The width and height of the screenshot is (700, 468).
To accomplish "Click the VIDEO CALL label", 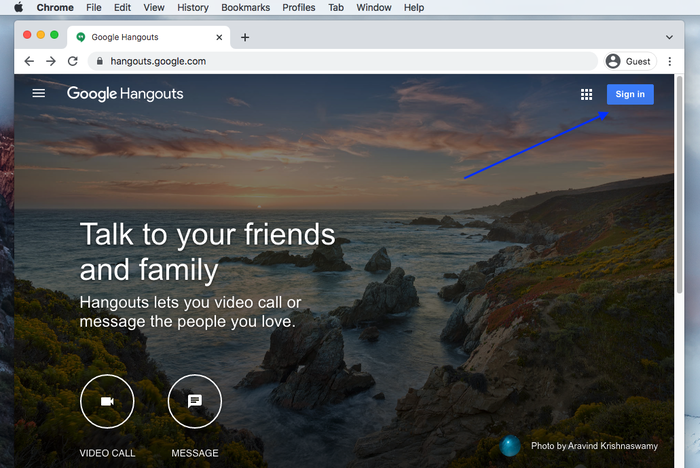I will [x=107, y=453].
